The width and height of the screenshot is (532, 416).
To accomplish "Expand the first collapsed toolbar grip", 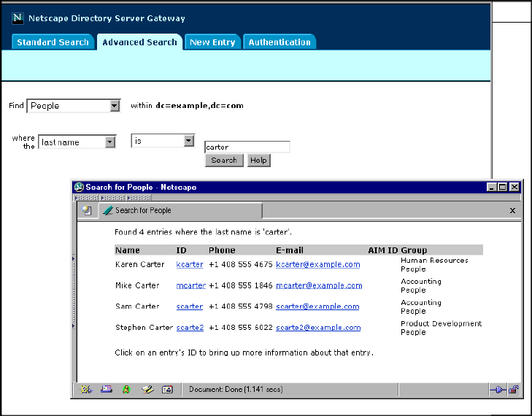I will coord(87,198).
